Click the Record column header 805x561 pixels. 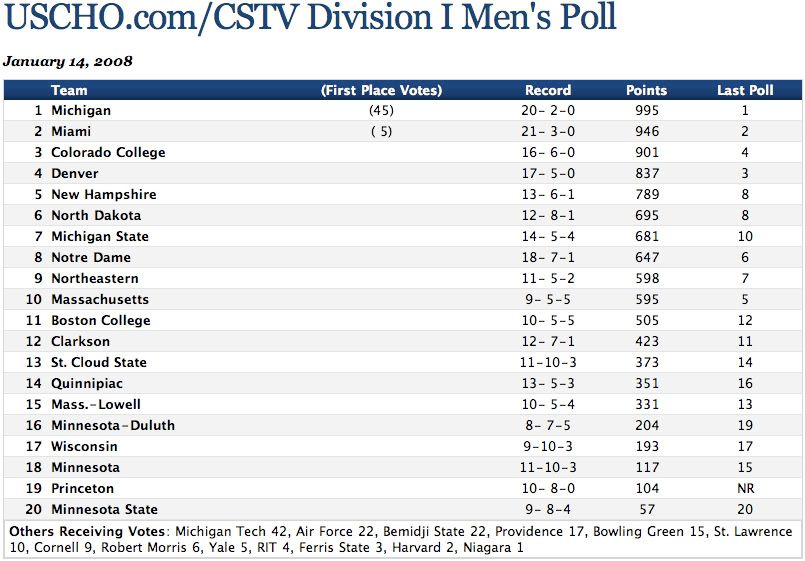coord(548,90)
